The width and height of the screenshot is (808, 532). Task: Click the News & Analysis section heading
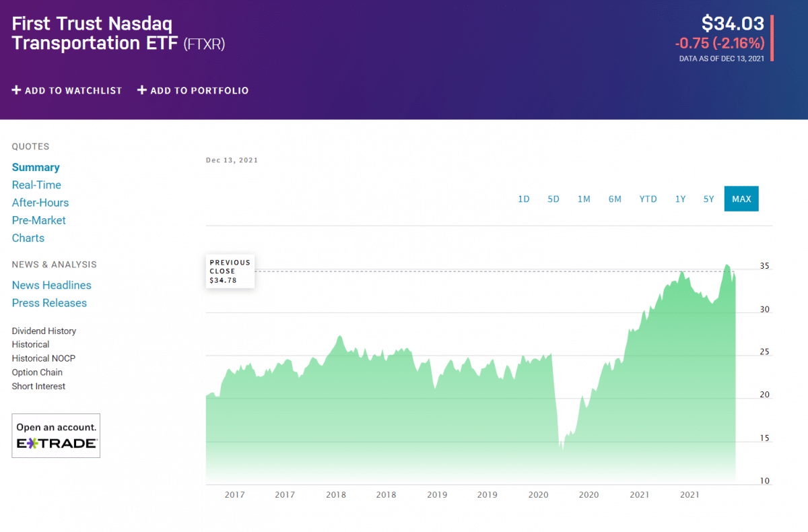[55, 265]
